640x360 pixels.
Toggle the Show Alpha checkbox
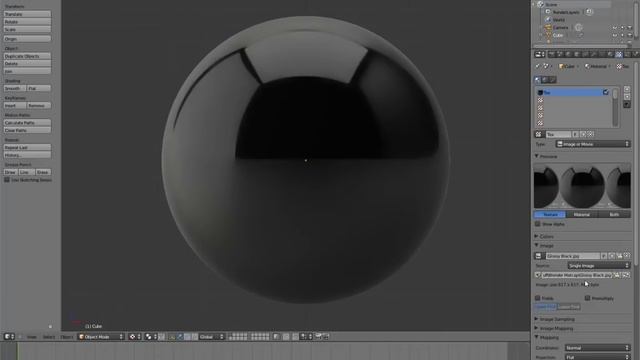pos(538,224)
